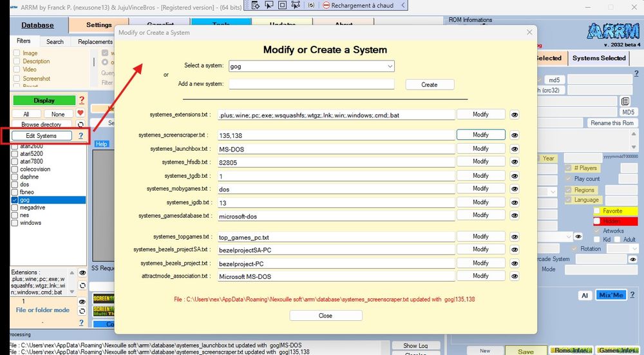Click Modify for systemes_extensions.txt
Image resolution: width=644 pixels, height=355 pixels.
click(480, 114)
